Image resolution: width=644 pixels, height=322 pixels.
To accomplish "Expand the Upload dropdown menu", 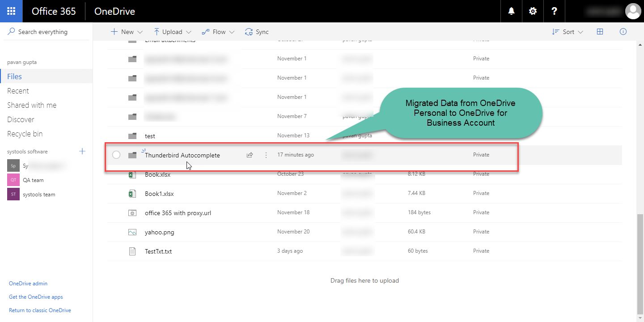I will (x=172, y=32).
